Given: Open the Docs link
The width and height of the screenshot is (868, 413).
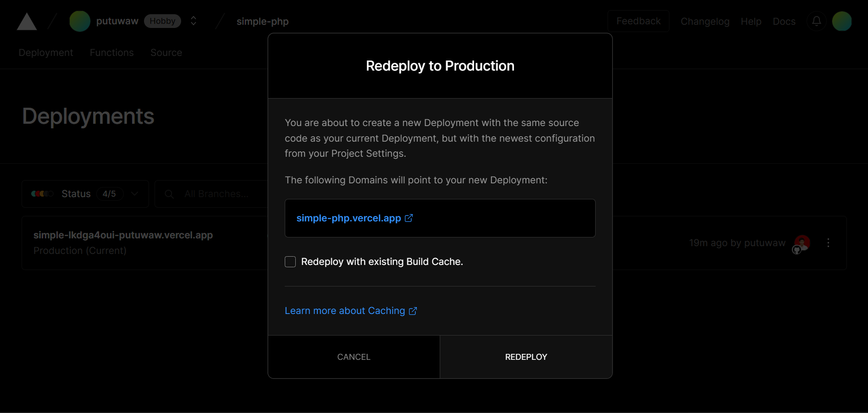Looking at the screenshot, I should 784,22.
